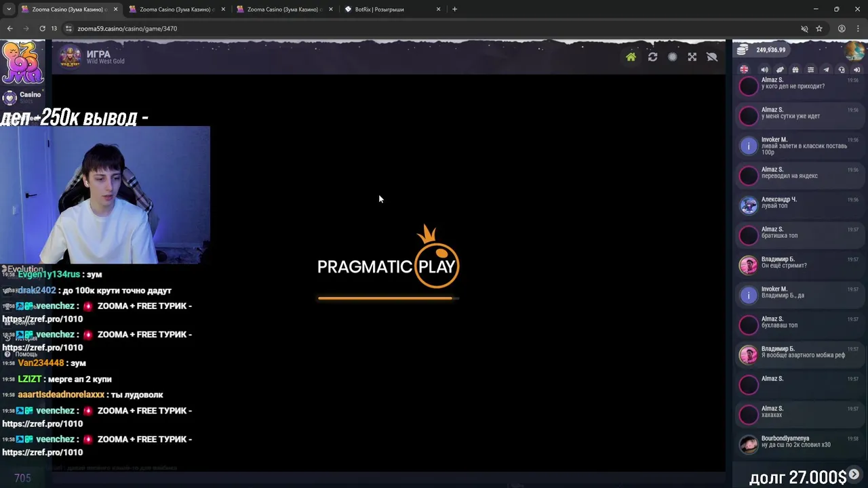
Task: Open language selector with UK flag
Action: click(x=744, y=70)
